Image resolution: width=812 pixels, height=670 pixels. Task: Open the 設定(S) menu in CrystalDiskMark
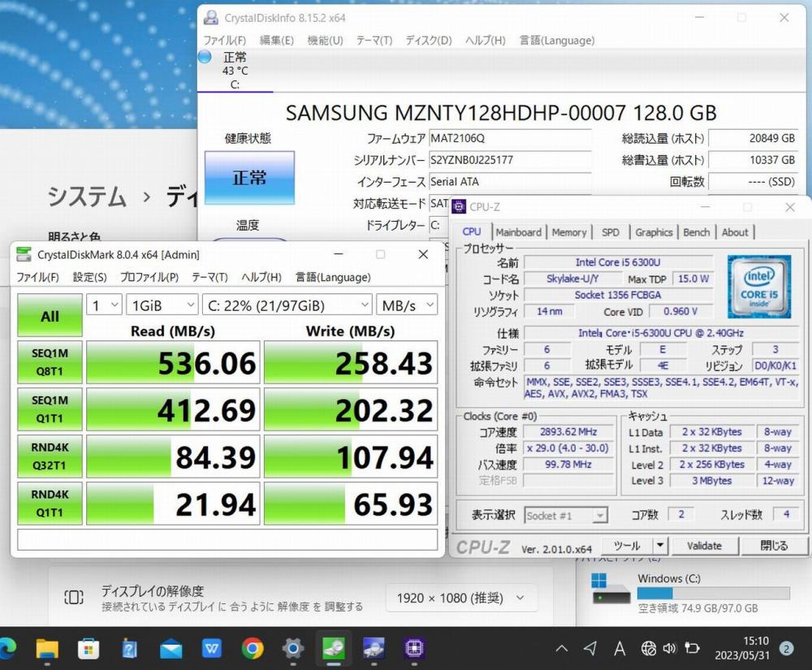click(x=89, y=278)
